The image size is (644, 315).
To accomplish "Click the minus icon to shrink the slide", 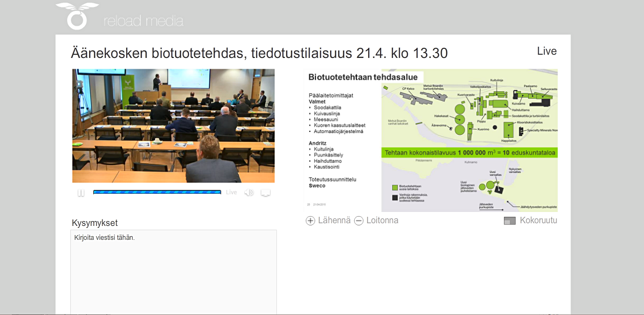I will [359, 221].
